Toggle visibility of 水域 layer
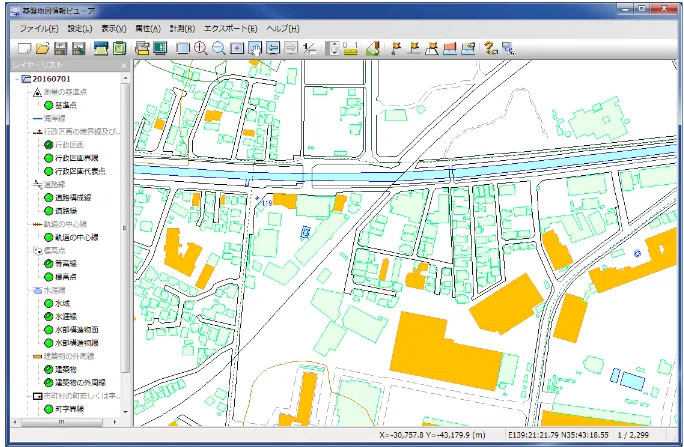Image resolution: width=684 pixels, height=447 pixels. [x=49, y=303]
